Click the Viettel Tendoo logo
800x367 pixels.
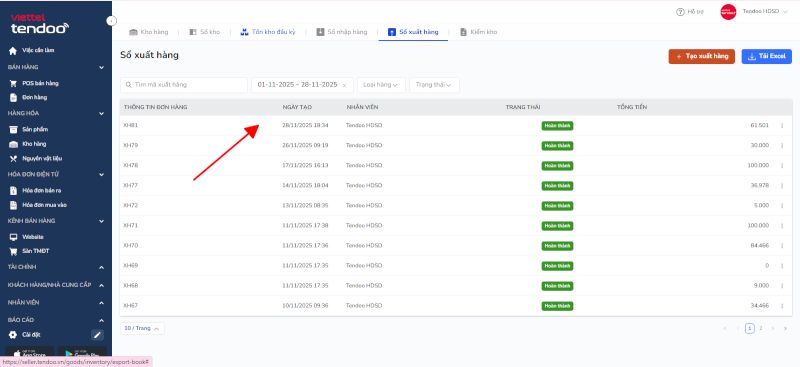click(39, 24)
